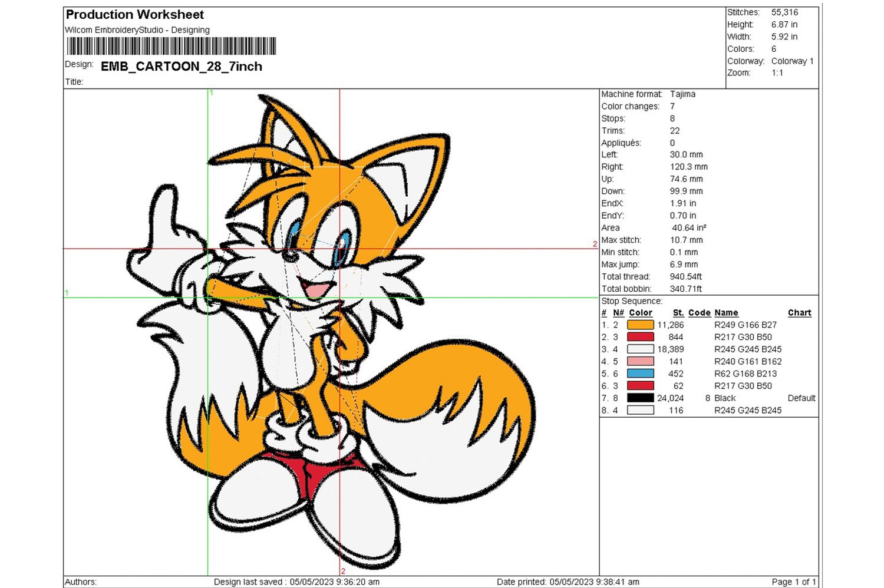Viewport: 884px width, 588px height.
Task: Click stitch count "844" in stop 2
Action: (676, 337)
